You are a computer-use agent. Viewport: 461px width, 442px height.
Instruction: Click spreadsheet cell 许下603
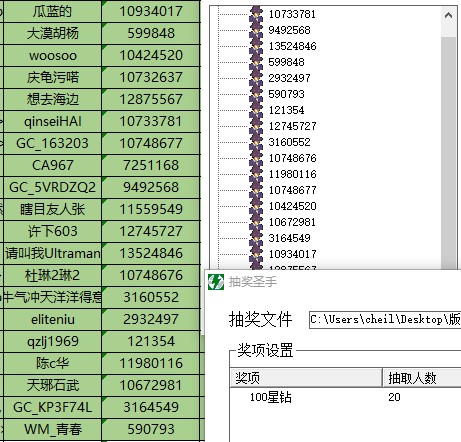[x=52, y=231]
